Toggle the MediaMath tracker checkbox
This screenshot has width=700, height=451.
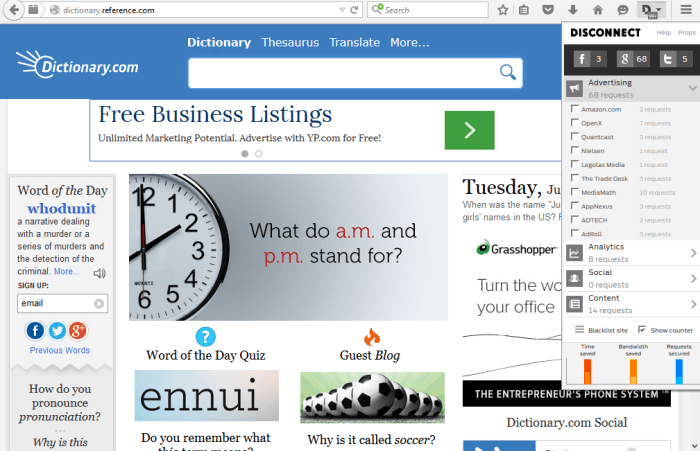click(x=574, y=192)
